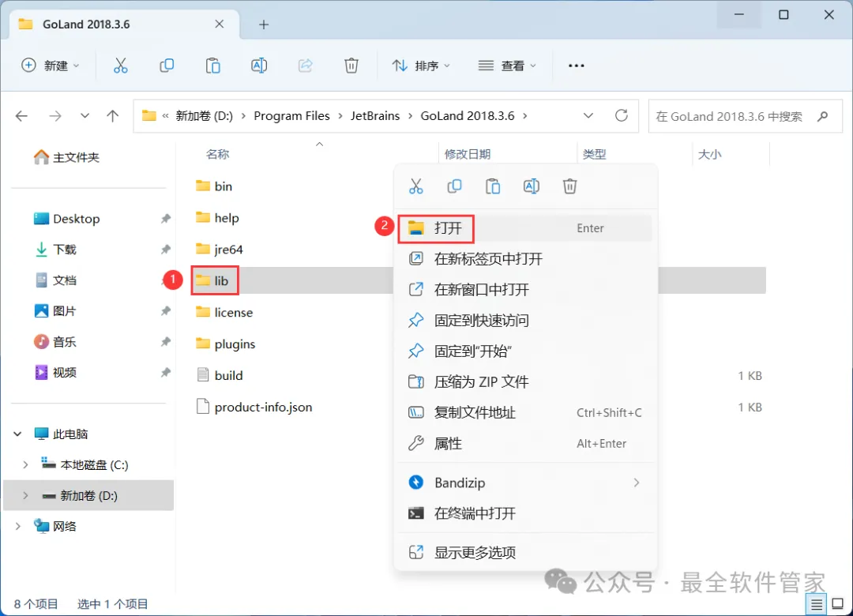Go forward with the right arrow button
853x616 pixels.
pos(55,116)
